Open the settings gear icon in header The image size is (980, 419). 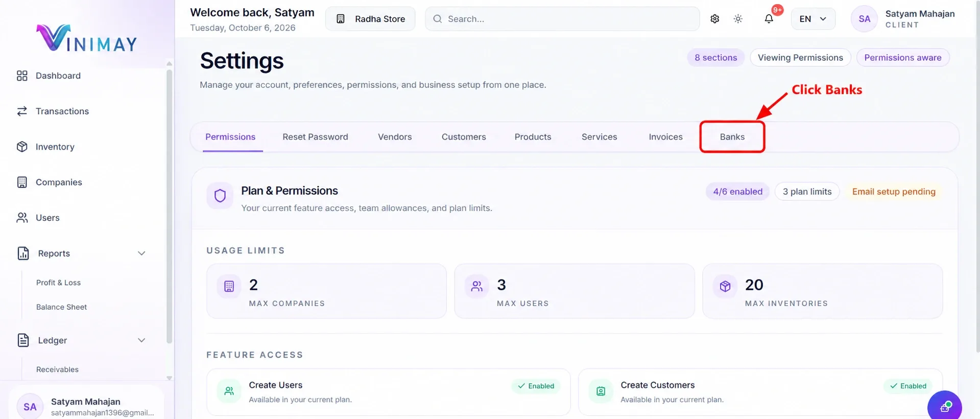pyautogui.click(x=714, y=19)
